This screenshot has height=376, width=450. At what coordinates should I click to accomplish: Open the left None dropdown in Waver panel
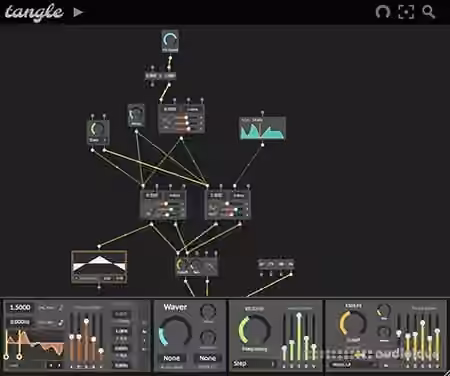coord(172,358)
